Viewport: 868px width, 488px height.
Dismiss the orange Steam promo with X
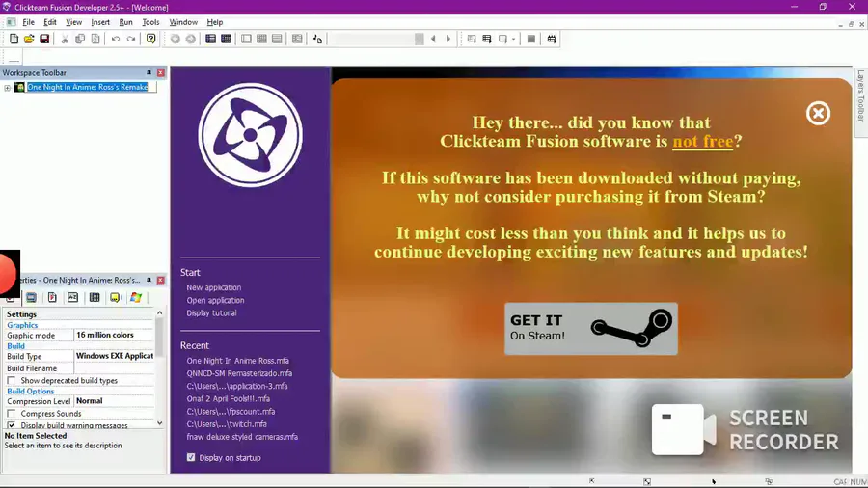pyautogui.click(x=818, y=114)
